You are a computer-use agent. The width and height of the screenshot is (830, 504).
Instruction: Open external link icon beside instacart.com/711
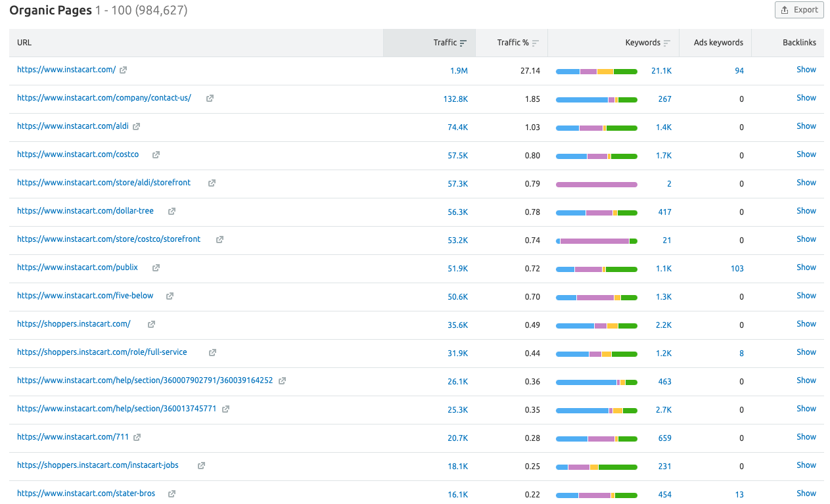[137, 437]
